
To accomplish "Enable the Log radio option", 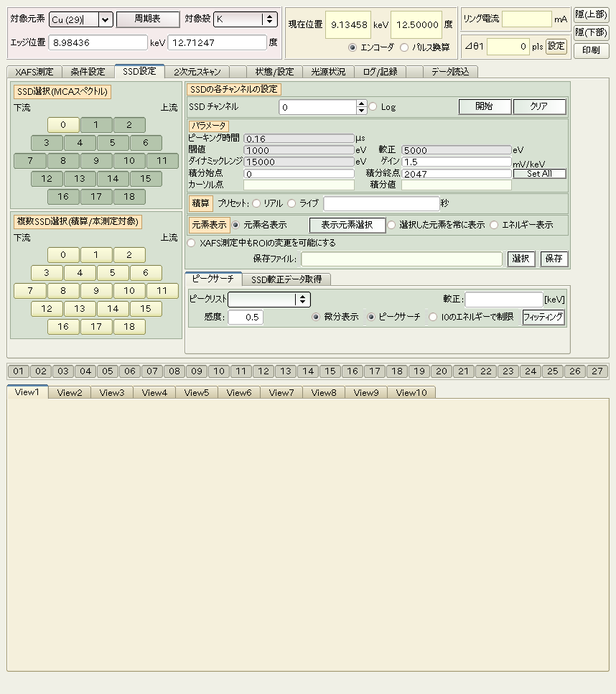I will [373, 107].
